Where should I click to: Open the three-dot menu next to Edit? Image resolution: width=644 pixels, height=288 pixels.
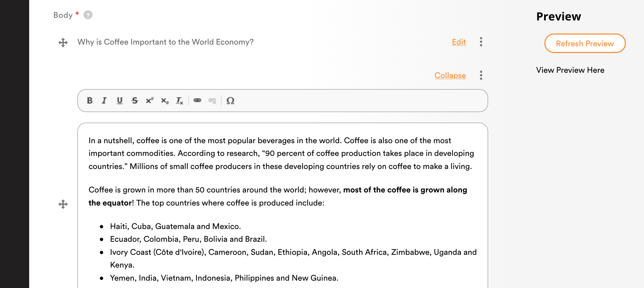coord(481,42)
